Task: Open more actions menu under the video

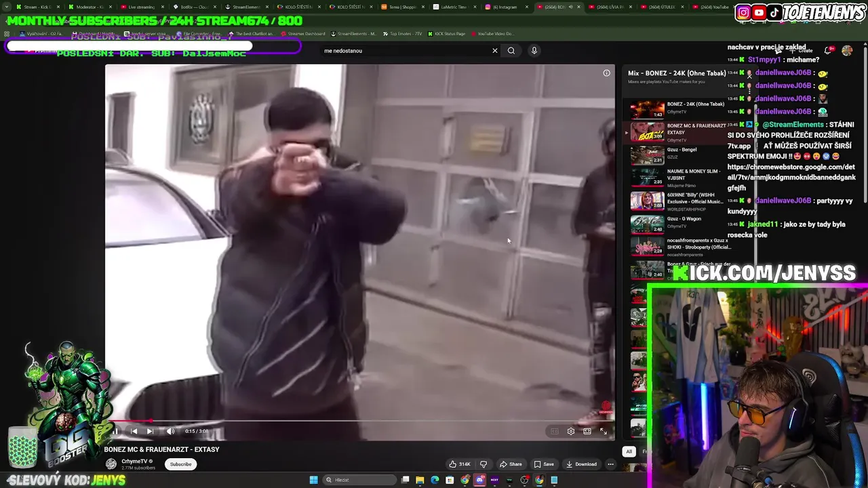Action: click(610, 464)
